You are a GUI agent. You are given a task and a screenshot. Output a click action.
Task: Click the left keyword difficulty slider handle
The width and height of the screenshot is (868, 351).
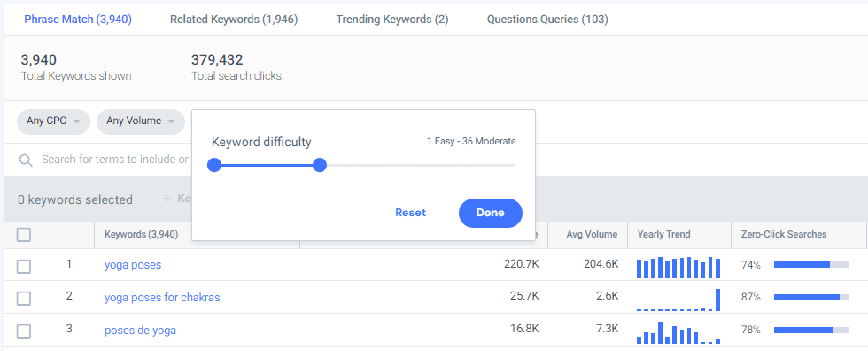214,165
